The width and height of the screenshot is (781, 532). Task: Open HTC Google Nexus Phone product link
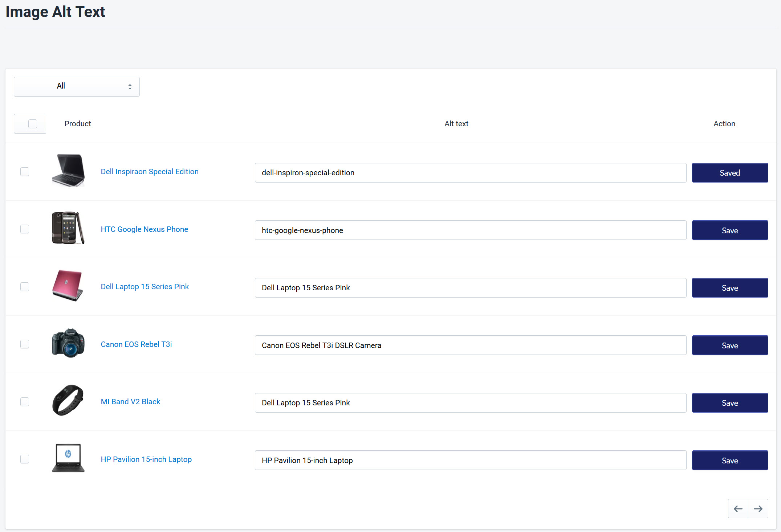coord(145,229)
